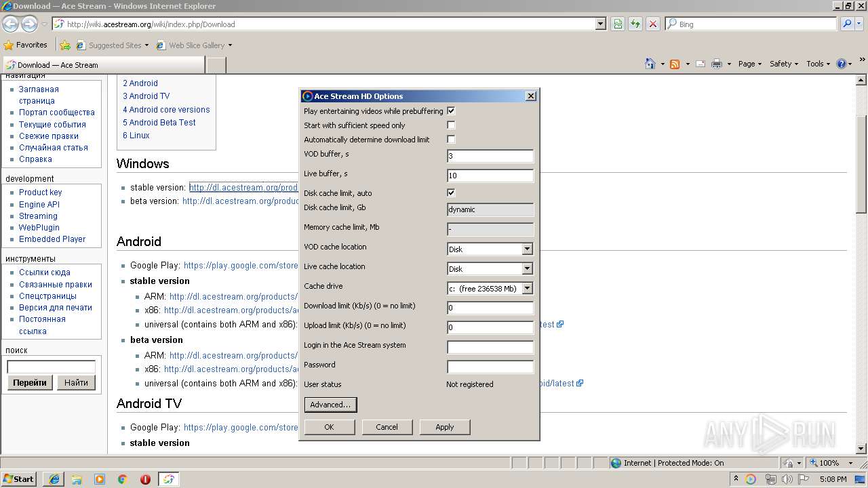Expand the address bar history dropdown

pos(600,24)
